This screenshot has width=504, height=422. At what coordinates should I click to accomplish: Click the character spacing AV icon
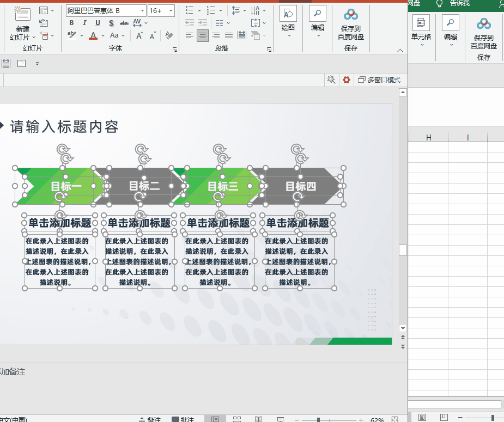click(137, 23)
